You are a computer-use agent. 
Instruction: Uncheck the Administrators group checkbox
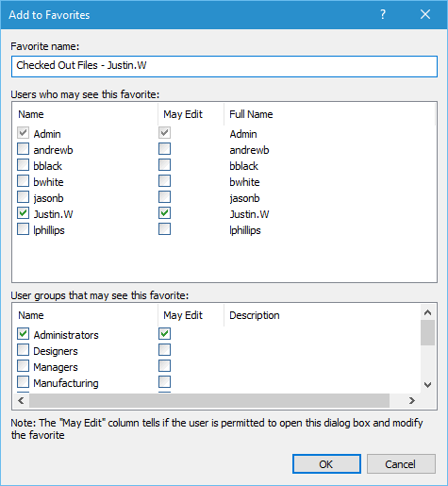[x=23, y=334]
